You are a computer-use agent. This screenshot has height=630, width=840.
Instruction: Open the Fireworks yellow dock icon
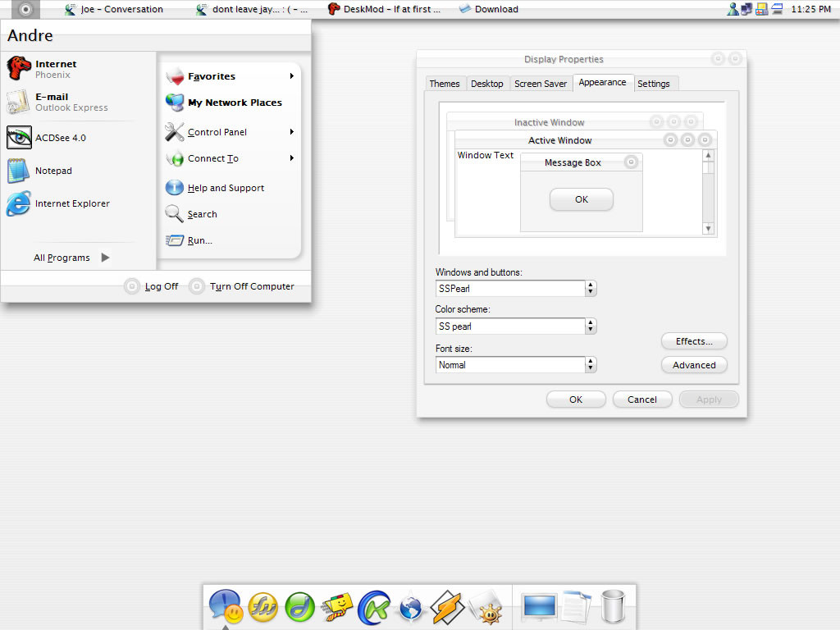263,607
